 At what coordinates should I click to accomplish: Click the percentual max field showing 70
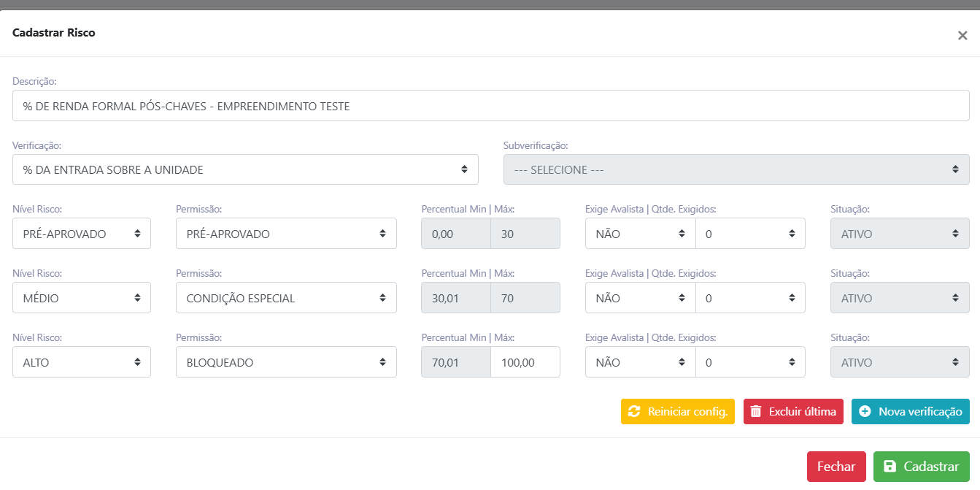pyautogui.click(x=525, y=298)
